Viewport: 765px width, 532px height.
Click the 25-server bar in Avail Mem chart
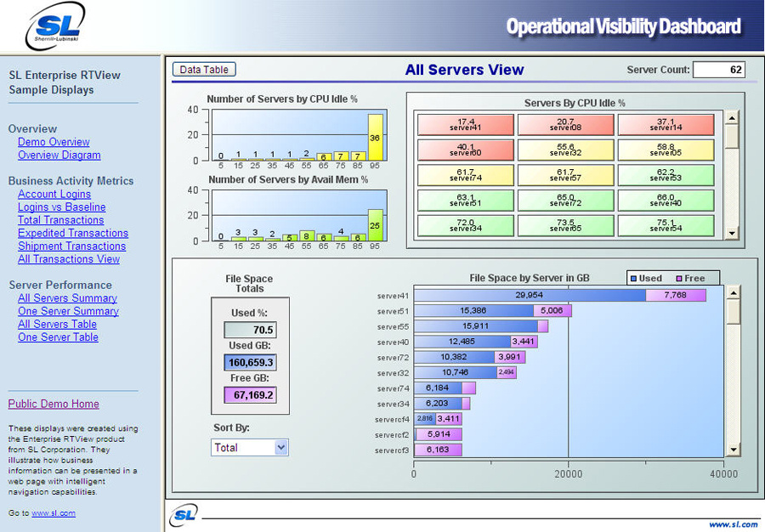tap(375, 225)
